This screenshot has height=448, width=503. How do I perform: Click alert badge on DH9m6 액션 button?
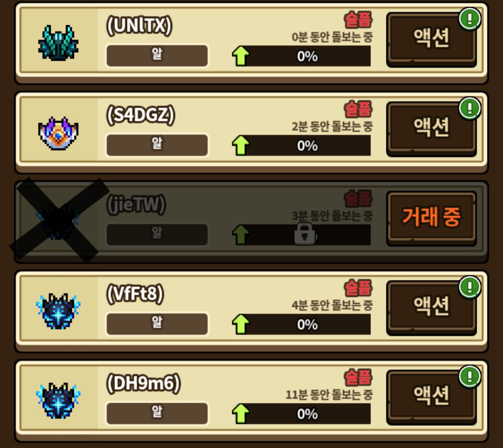[x=470, y=376]
